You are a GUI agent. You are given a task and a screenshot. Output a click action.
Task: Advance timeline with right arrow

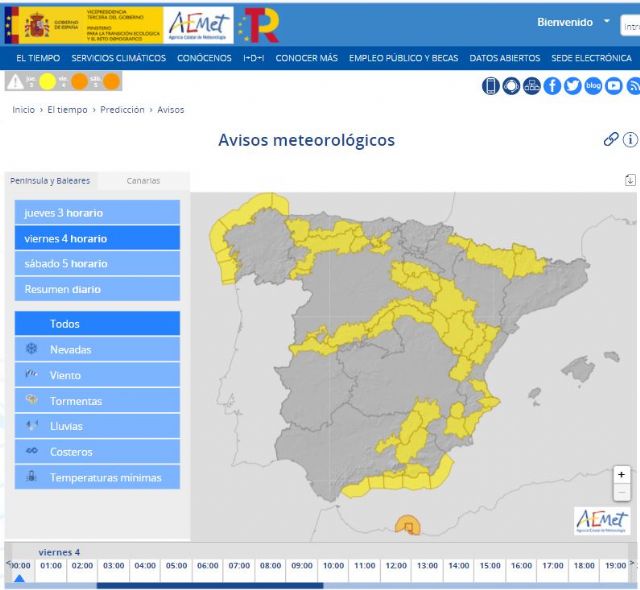[633, 563]
